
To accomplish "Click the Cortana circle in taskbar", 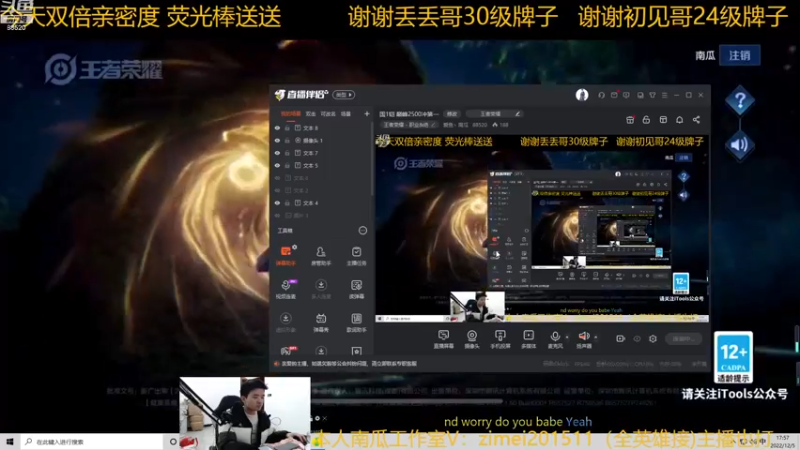I will click(x=173, y=442).
